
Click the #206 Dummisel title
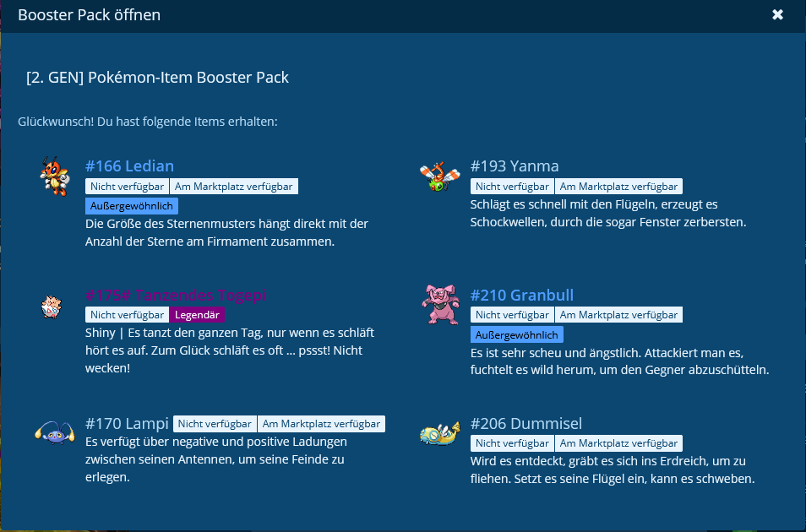(526, 423)
